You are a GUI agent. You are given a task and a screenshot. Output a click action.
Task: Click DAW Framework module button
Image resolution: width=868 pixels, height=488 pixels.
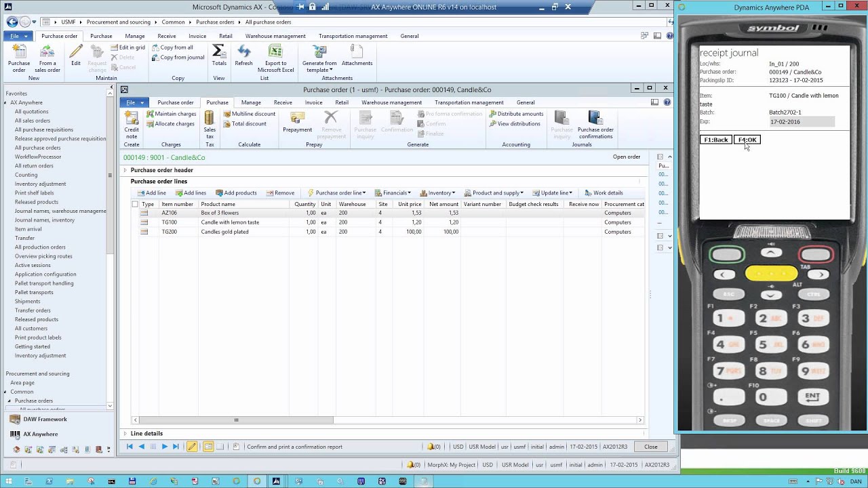45,419
